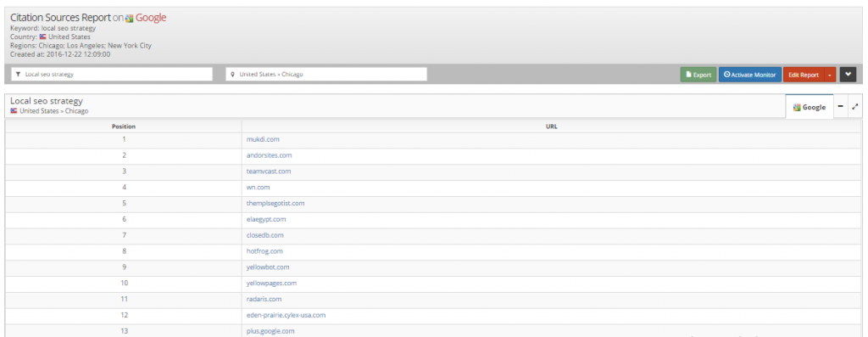Open teamvcast.com link
The height and width of the screenshot is (337, 868).
(269, 171)
